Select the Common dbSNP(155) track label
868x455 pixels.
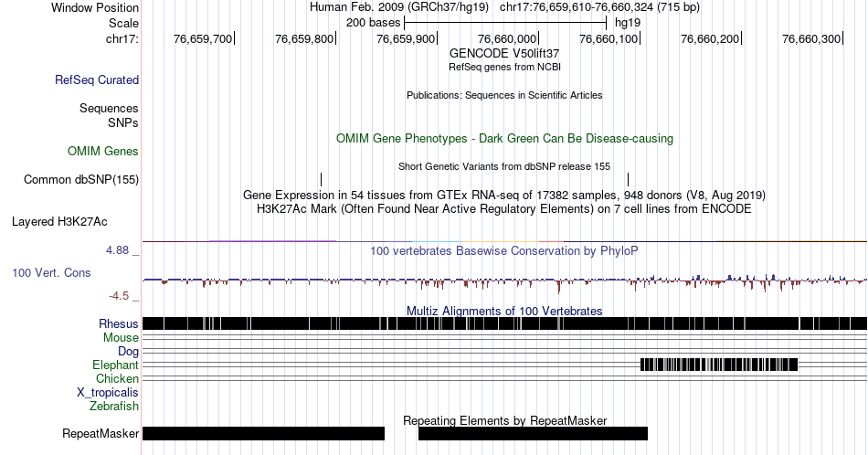[81, 179]
